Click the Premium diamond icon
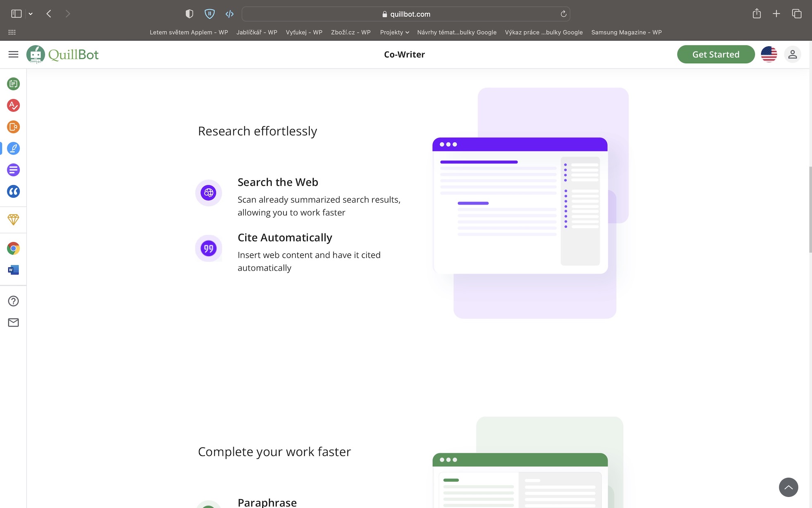The width and height of the screenshot is (812, 508). tap(13, 219)
